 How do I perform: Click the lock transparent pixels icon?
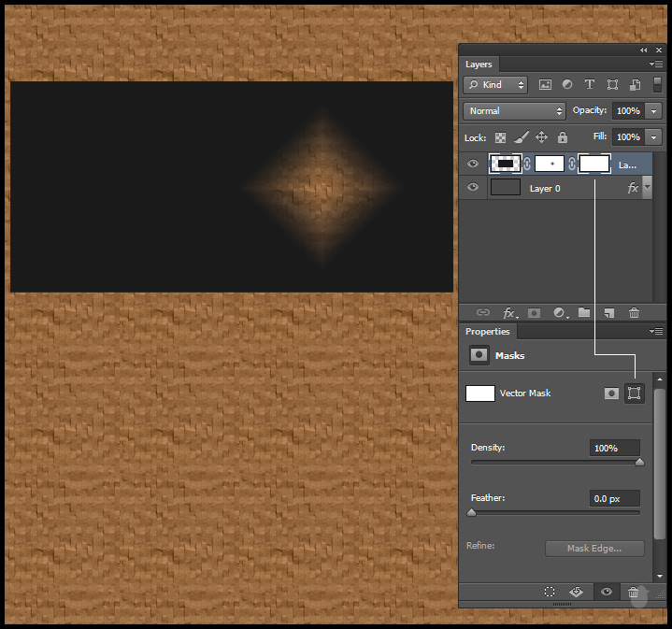[x=501, y=137]
